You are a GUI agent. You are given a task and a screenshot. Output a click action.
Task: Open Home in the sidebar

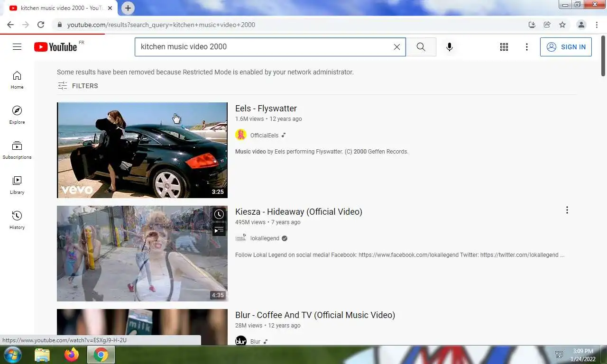(x=17, y=80)
